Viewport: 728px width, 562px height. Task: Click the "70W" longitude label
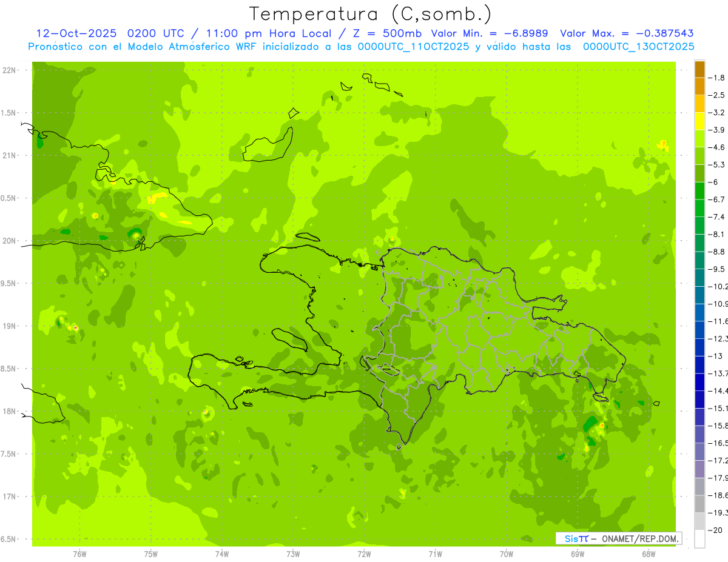(x=507, y=554)
